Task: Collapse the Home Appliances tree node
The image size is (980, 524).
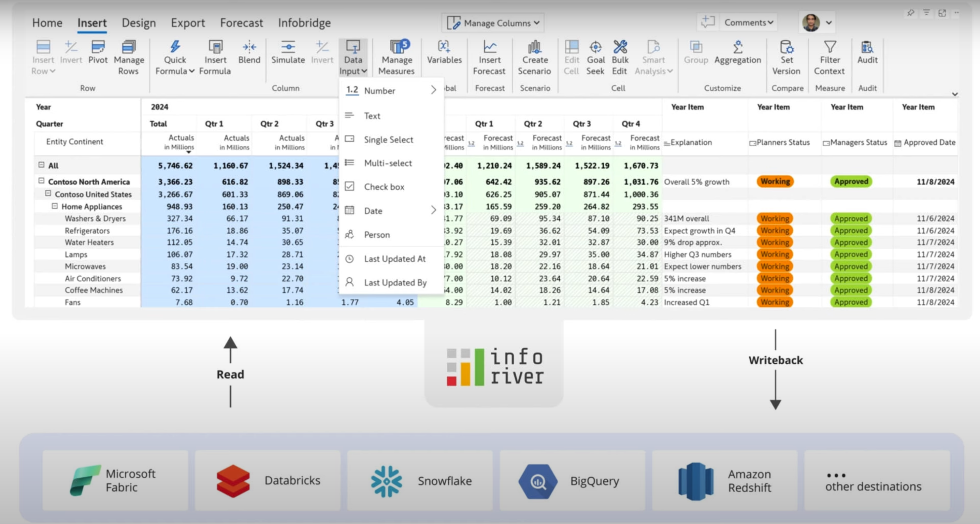Action: coord(55,206)
